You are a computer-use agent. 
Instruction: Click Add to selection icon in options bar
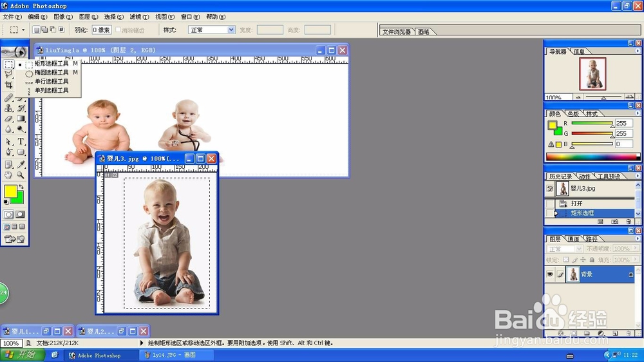click(x=44, y=30)
